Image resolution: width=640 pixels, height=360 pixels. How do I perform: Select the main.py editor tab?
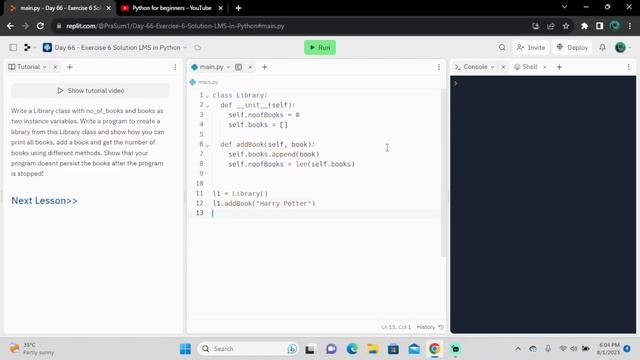(211, 67)
